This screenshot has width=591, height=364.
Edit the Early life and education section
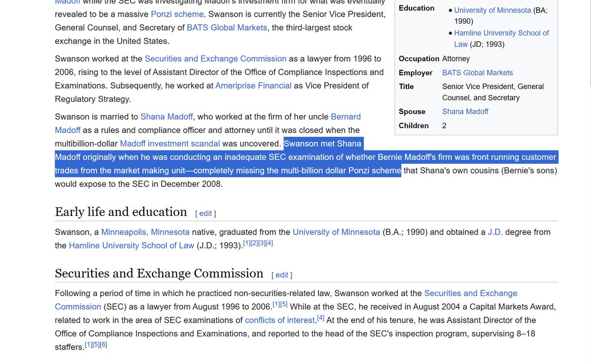[205, 213]
